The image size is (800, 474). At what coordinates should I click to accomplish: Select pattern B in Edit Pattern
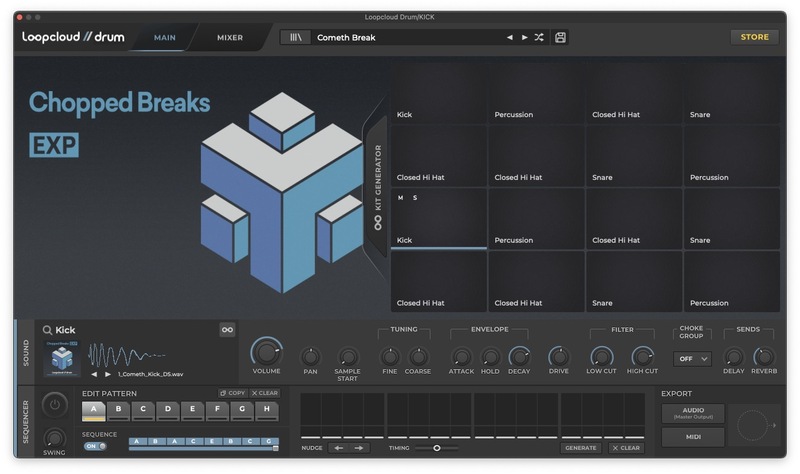(118, 409)
